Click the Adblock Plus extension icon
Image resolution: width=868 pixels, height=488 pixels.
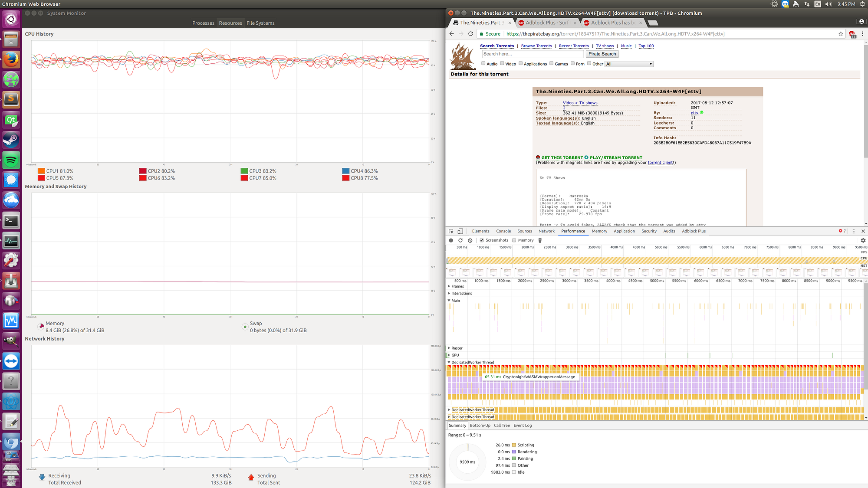[x=852, y=34]
